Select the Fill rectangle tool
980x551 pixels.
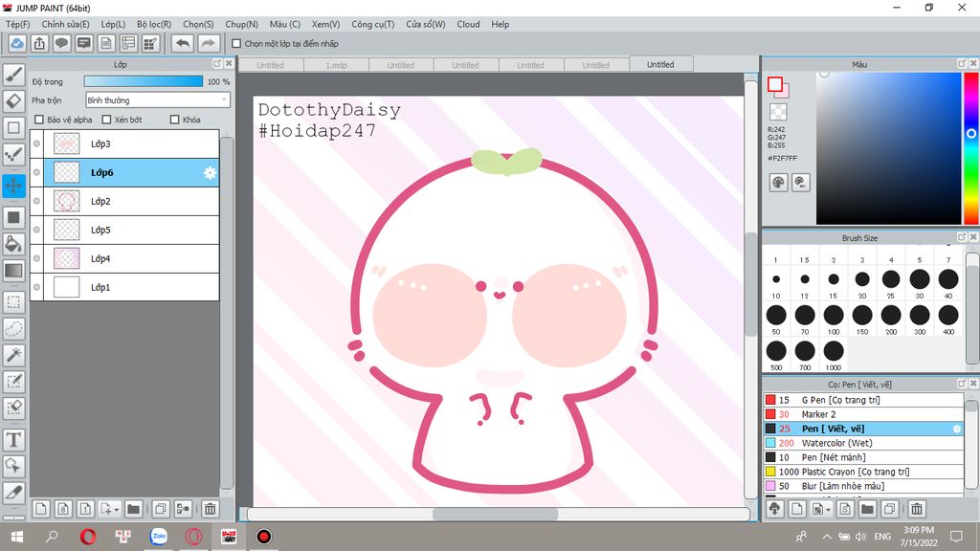(13, 217)
